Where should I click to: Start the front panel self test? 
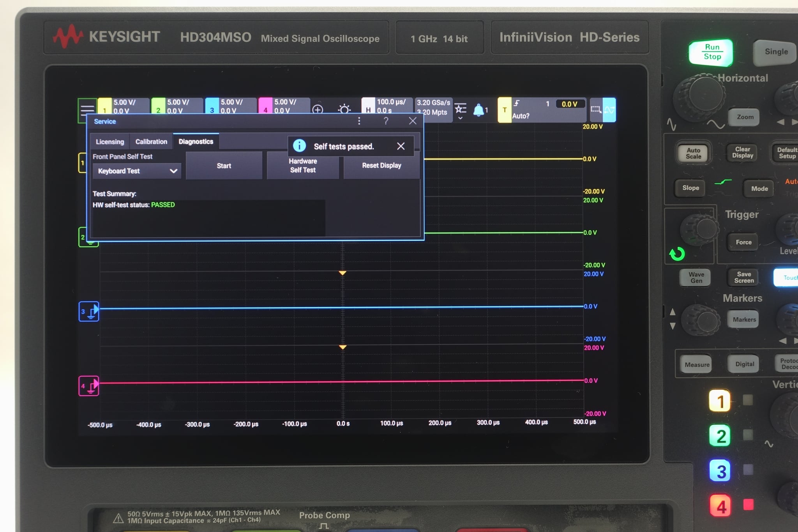(x=224, y=166)
